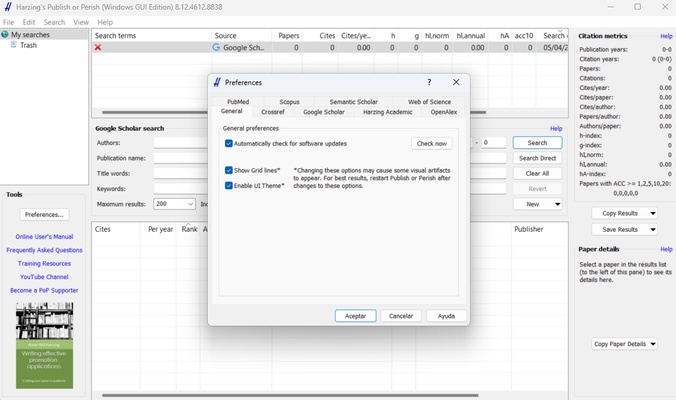This screenshot has width=676, height=400.
Task: Open the Edit menu
Action: pos(29,22)
